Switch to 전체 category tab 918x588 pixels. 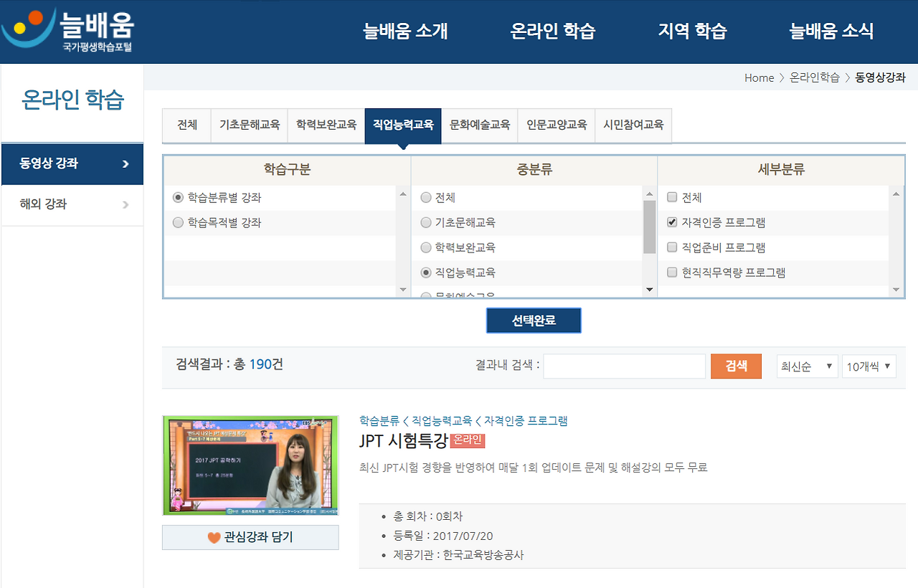point(187,125)
